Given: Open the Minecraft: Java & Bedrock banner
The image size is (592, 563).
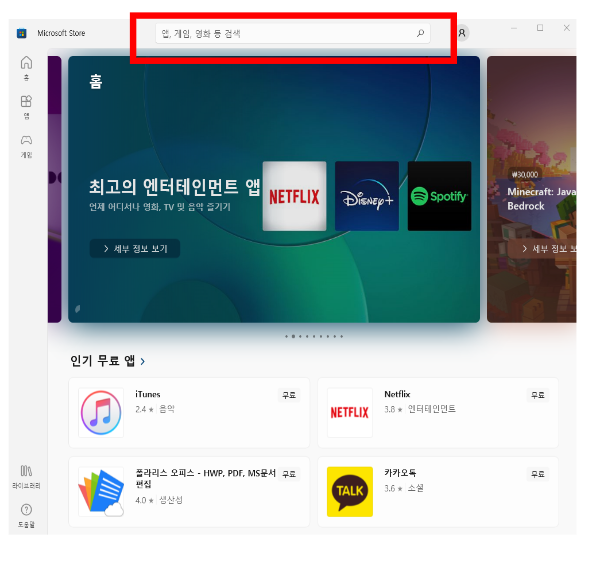Looking at the screenshot, I should click(532, 189).
